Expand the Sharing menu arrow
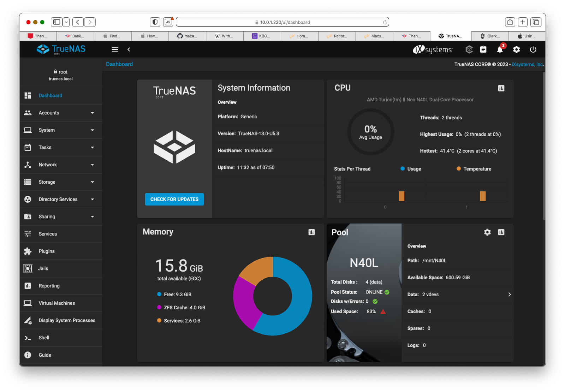This screenshot has width=565, height=392. point(93,217)
